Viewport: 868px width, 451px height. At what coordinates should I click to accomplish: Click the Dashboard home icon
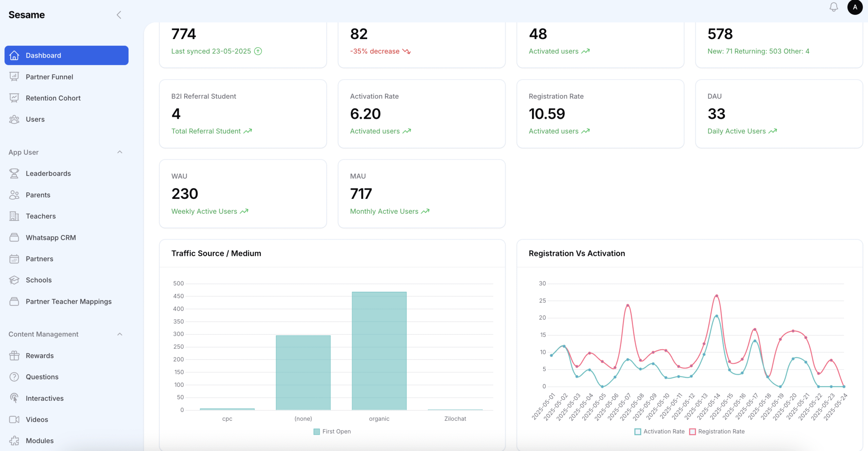(x=14, y=55)
